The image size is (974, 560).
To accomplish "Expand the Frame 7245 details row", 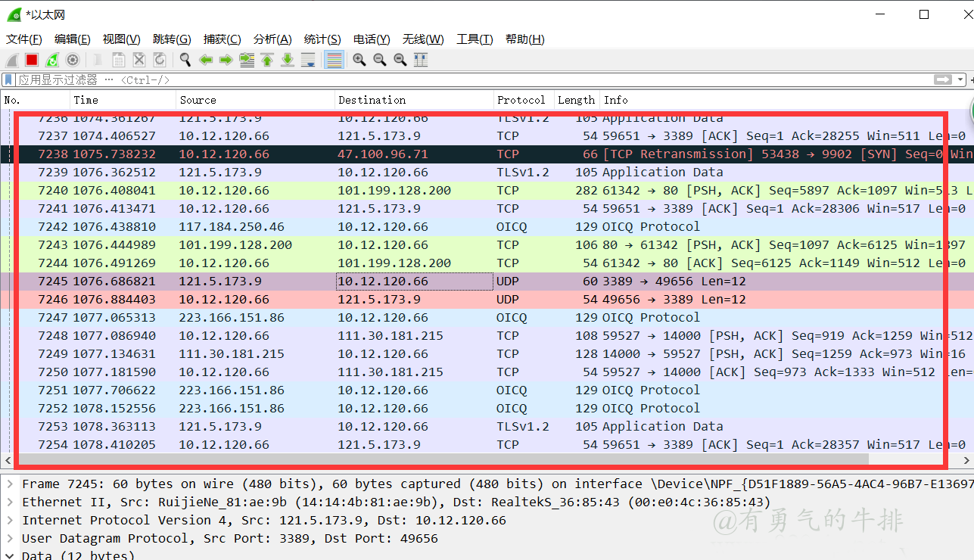I will click(10, 484).
